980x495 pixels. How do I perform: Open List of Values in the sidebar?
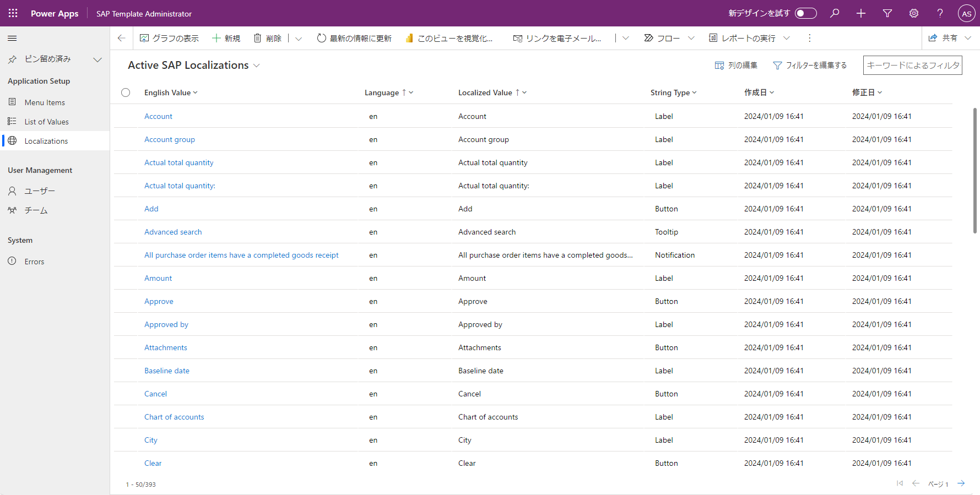tap(55, 122)
